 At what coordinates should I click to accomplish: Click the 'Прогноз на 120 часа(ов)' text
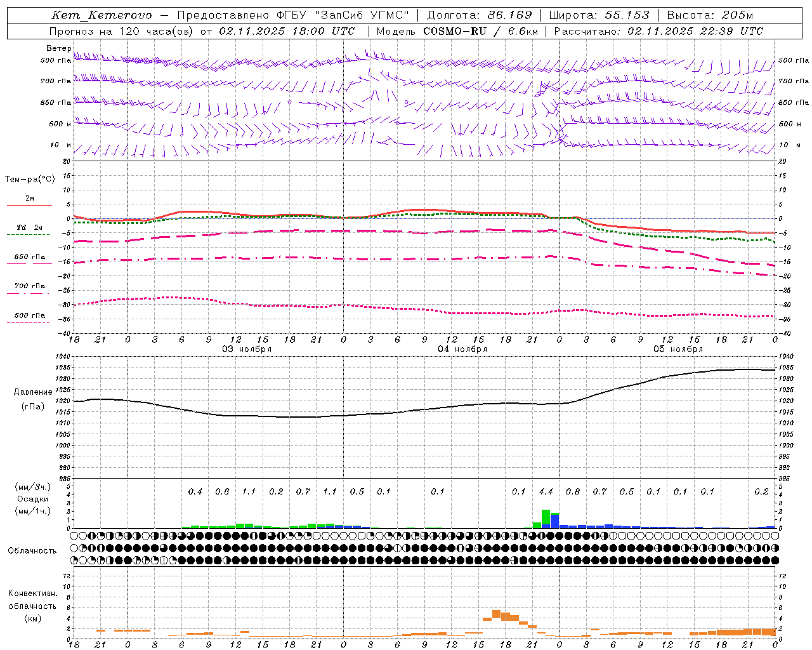[122, 31]
